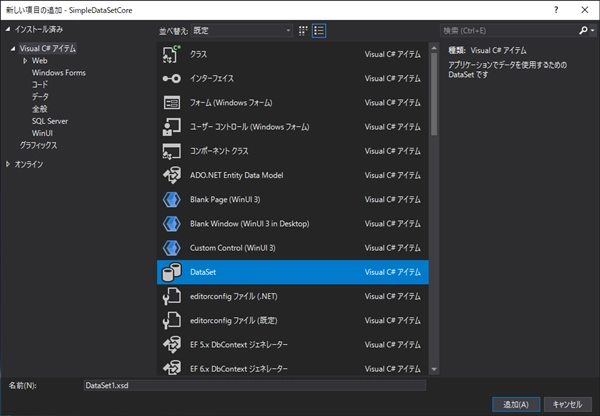Close the 新しい項目の追加 dialog

[x=585, y=10]
